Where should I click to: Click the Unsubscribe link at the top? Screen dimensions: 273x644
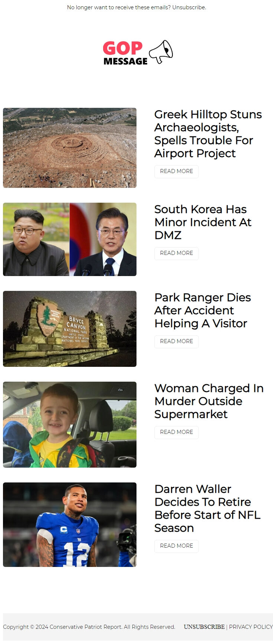tap(188, 7)
